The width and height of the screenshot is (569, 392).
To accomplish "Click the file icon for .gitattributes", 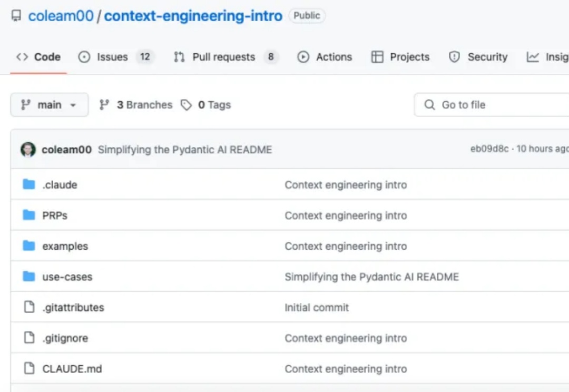I will (x=29, y=307).
